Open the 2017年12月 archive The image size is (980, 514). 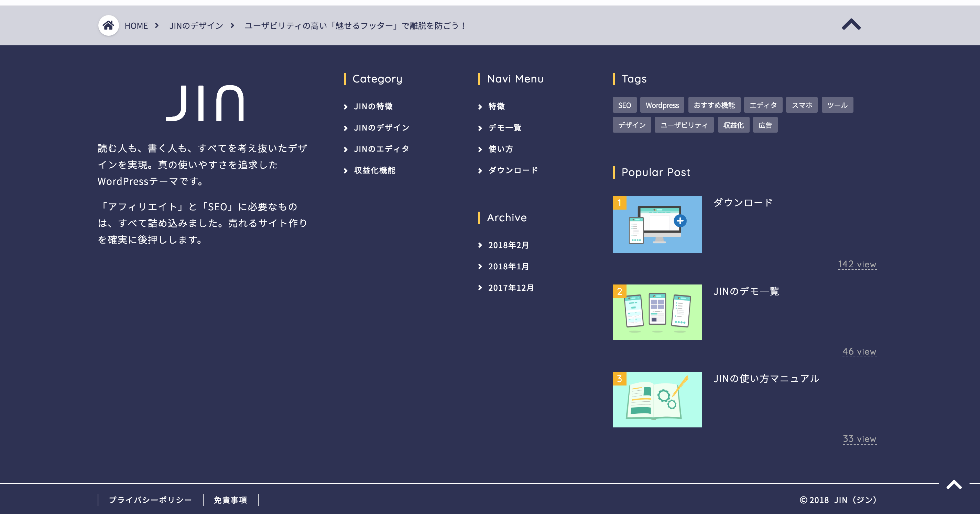(511, 288)
